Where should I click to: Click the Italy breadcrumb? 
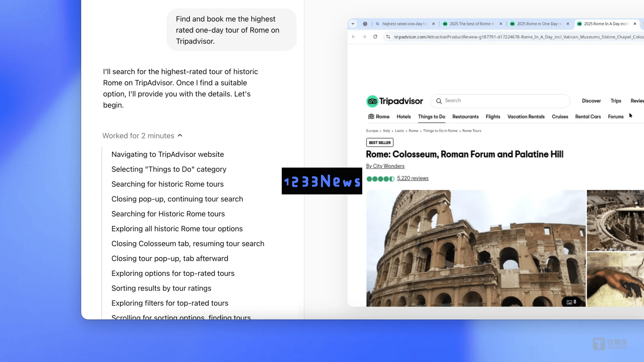(386, 131)
